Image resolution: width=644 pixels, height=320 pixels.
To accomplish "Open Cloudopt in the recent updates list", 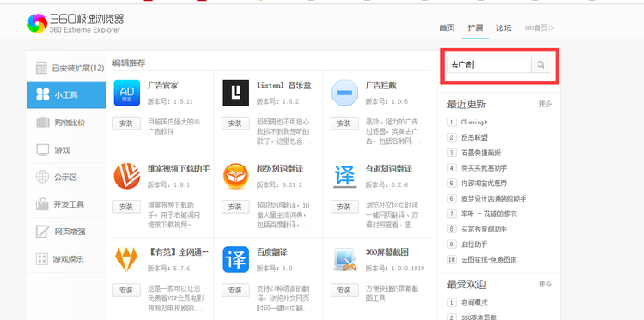I will [x=474, y=123].
